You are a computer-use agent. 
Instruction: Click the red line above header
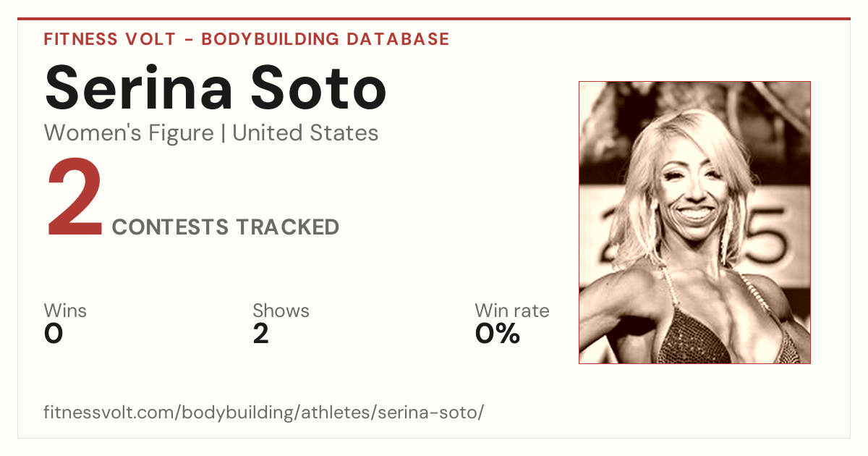tap(434, 19)
